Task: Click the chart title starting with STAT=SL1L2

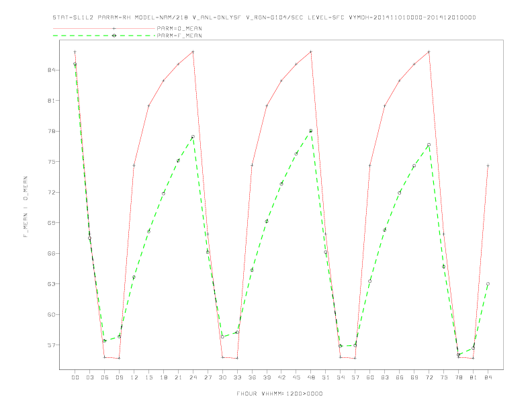Action: tap(264, 17)
